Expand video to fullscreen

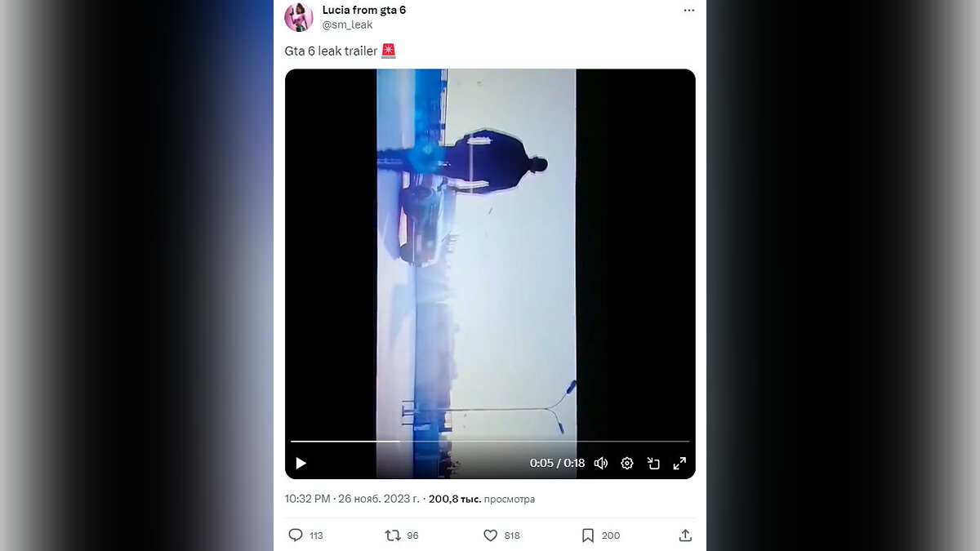coord(679,463)
